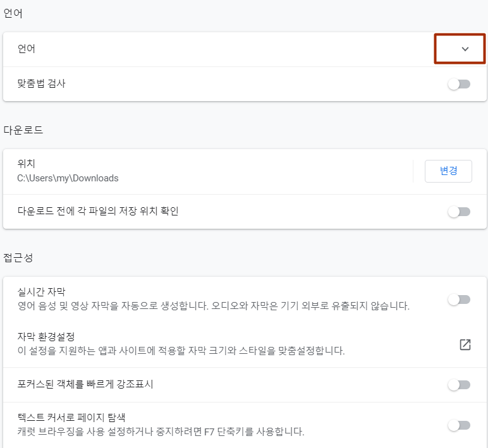Image resolution: width=488 pixels, height=448 pixels.
Task: Click the 다운로드 section heading
Action: click(x=23, y=130)
